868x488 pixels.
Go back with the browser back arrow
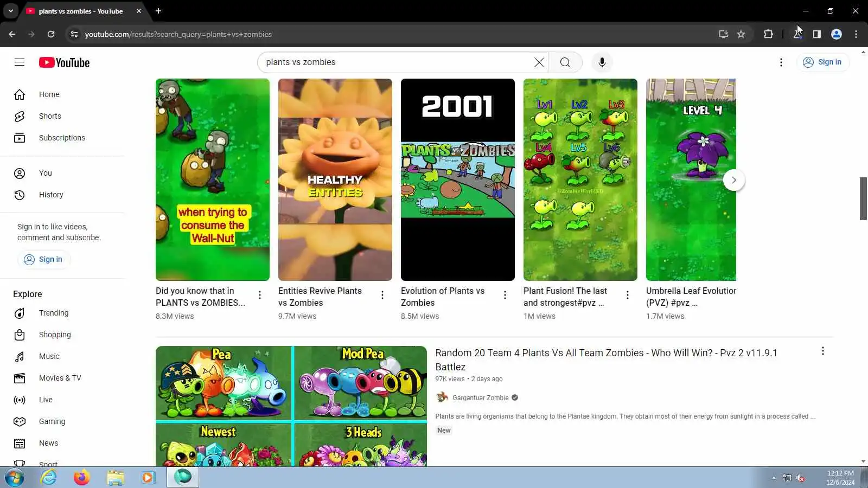pos(12,34)
